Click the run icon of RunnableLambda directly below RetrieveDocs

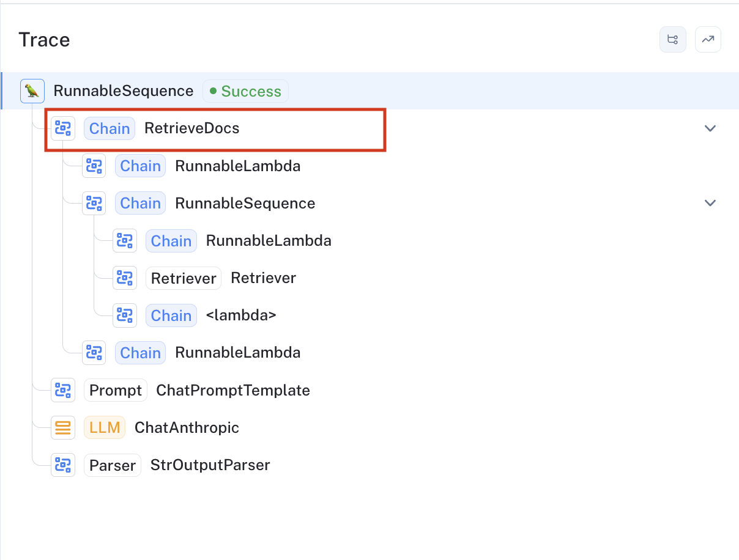[x=94, y=166]
